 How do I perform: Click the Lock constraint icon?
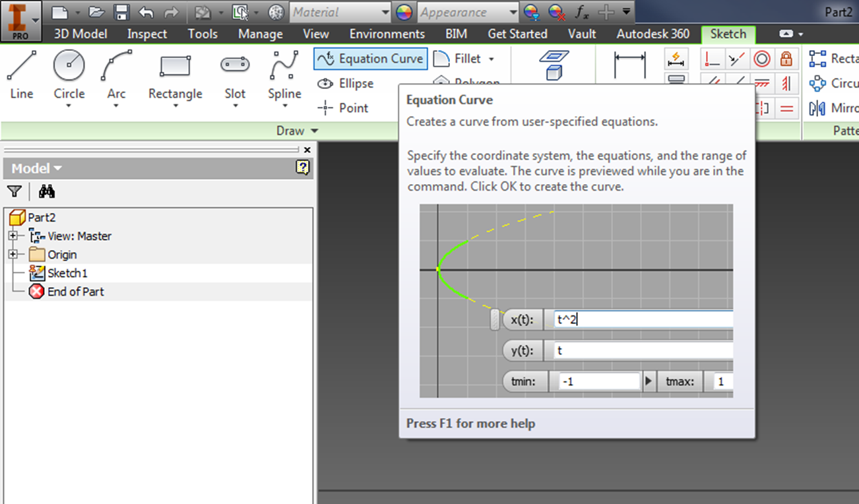(788, 59)
